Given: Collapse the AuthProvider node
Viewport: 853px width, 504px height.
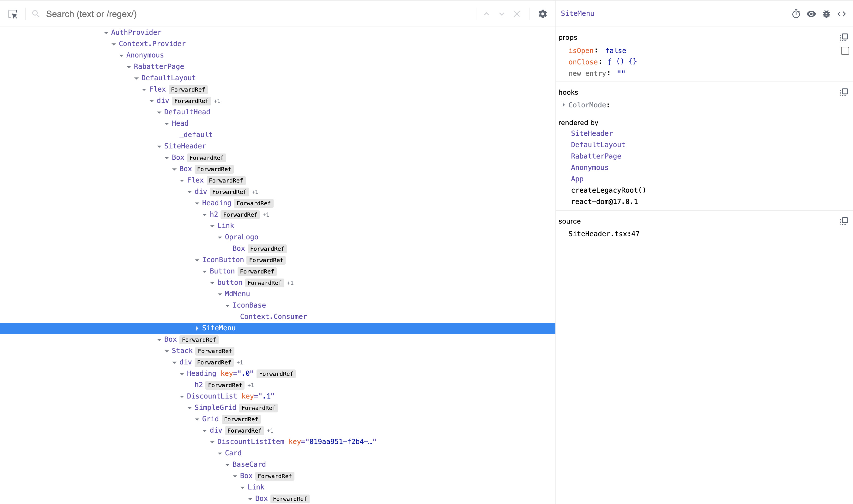Looking at the screenshot, I should (106, 33).
